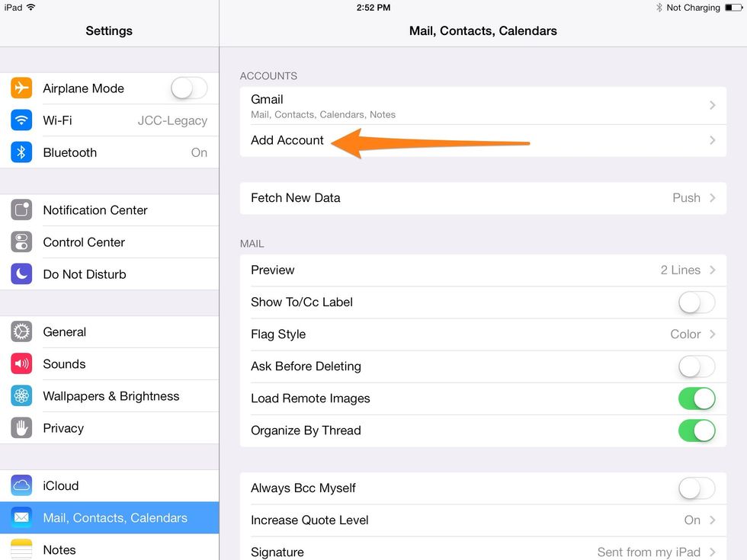
Task: Open Preview 2 Lines chevron
Action: click(x=712, y=270)
